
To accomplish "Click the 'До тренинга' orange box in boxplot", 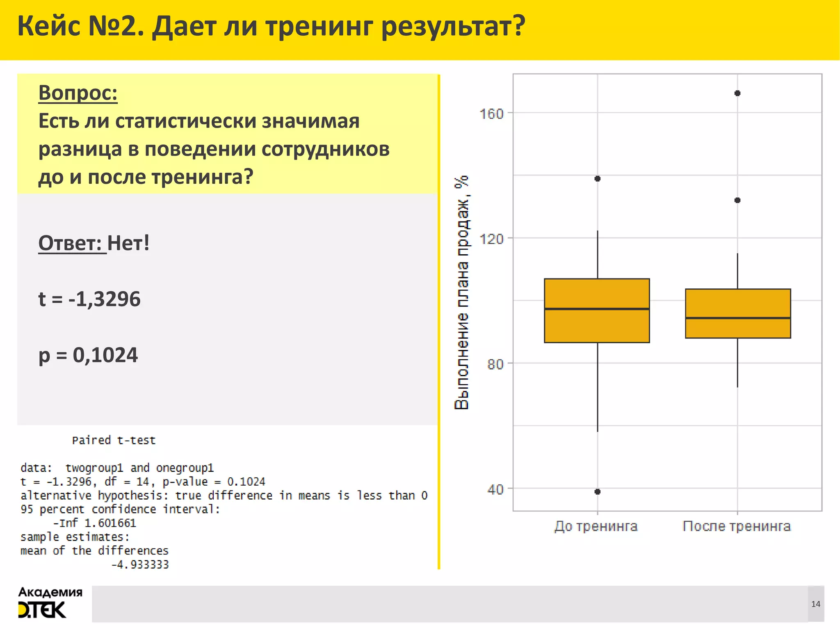I will 597,310.
